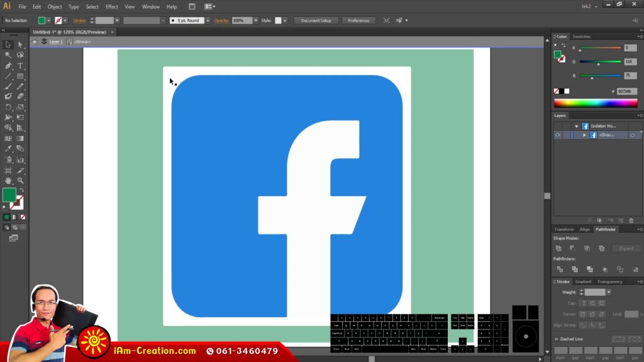Open the File menu
Viewport: 644px width, 362px height.
pos(22,6)
